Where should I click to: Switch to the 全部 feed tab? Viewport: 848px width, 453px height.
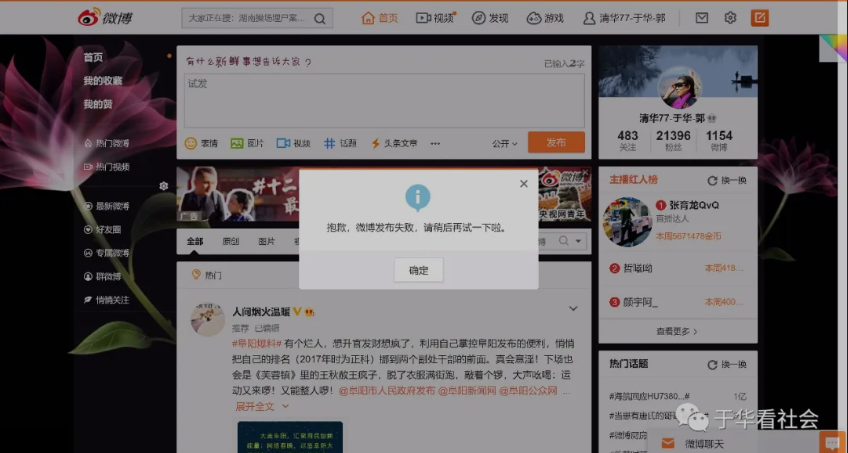click(x=195, y=241)
